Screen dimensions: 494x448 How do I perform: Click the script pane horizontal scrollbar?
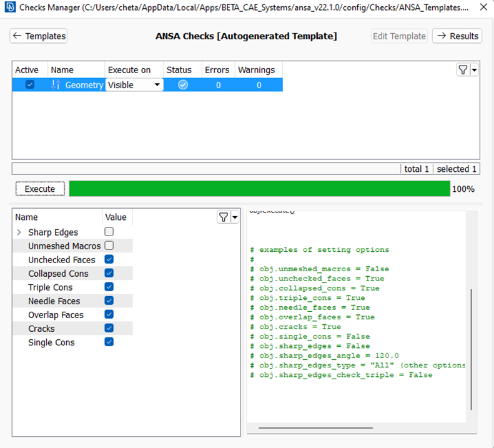pos(315,428)
